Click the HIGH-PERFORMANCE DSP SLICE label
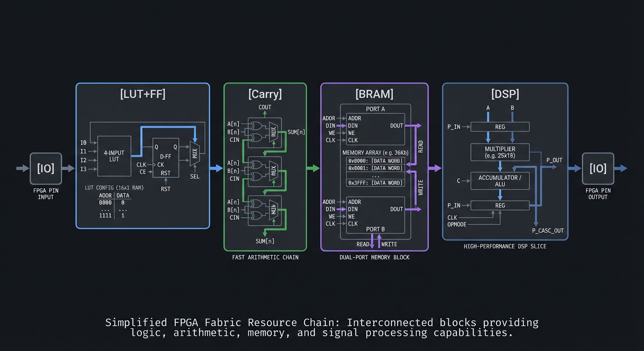Screen dimensions: 644x351 pos(505,246)
